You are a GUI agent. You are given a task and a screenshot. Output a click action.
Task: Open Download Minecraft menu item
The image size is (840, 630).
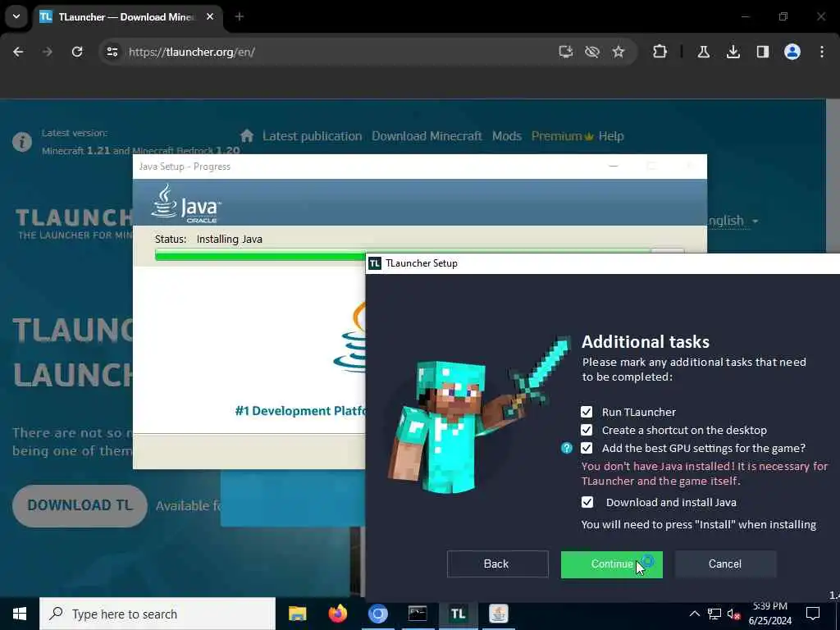[427, 136]
